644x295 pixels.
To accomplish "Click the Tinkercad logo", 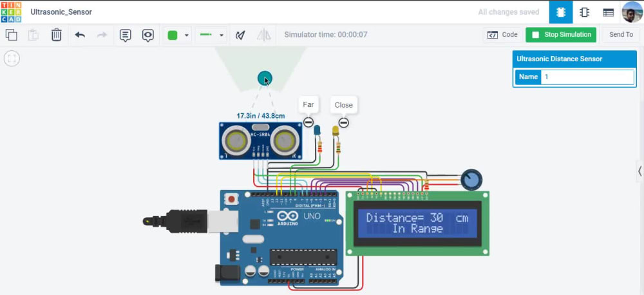I will tap(11, 12).
